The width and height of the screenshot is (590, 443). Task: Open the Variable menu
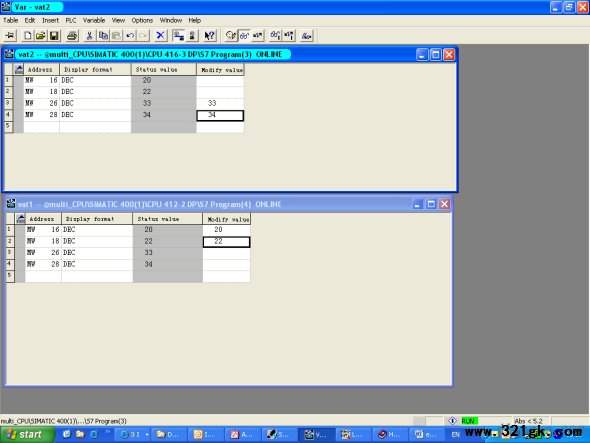pyautogui.click(x=94, y=20)
